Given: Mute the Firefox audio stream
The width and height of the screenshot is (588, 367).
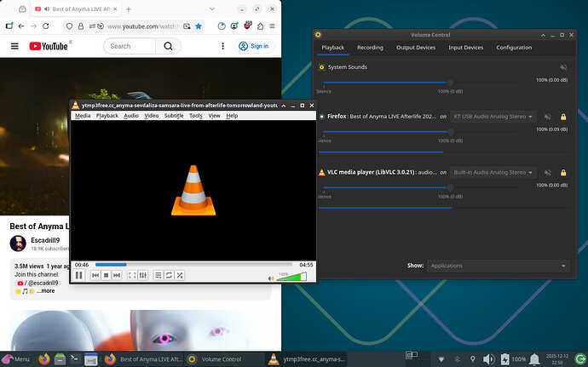Looking at the screenshot, I should [547, 116].
